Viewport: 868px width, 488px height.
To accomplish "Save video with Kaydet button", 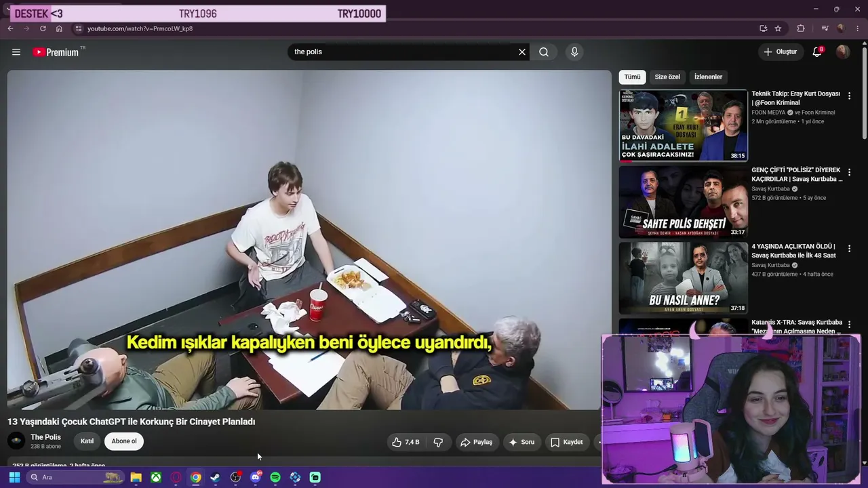I will coord(567,442).
